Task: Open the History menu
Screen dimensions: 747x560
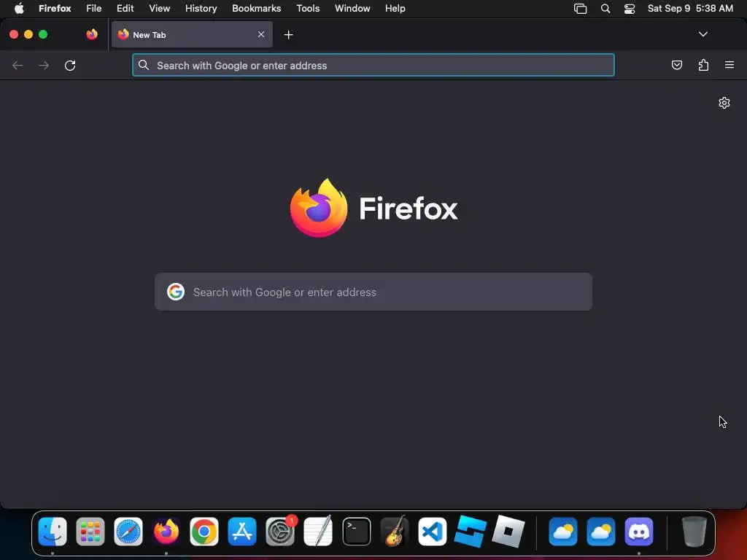Action: (x=201, y=8)
